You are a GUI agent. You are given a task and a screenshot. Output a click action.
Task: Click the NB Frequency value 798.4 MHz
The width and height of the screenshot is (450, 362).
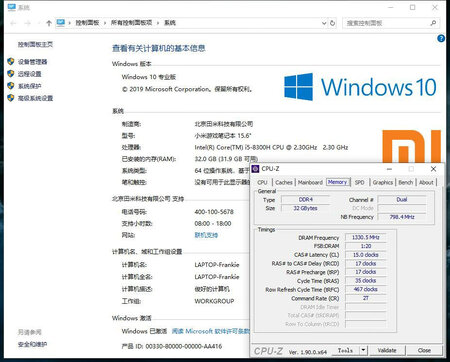[402, 217]
